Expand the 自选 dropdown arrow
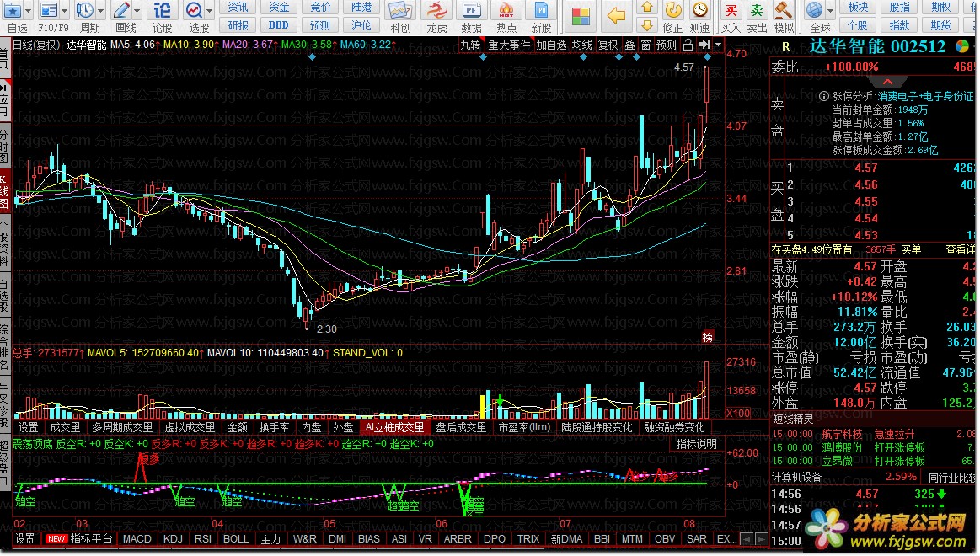The width and height of the screenshot is (980, 556). 28,11
